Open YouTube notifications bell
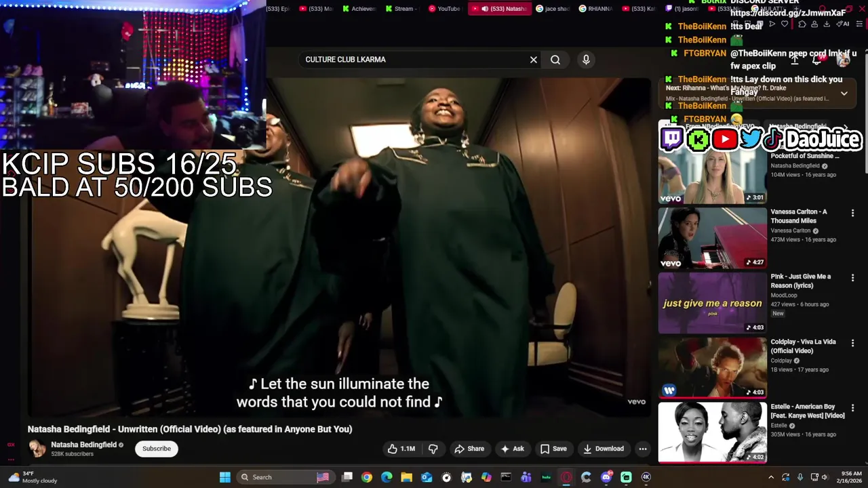This screenshot has height=488, width=868. click(x=818, y=60)
